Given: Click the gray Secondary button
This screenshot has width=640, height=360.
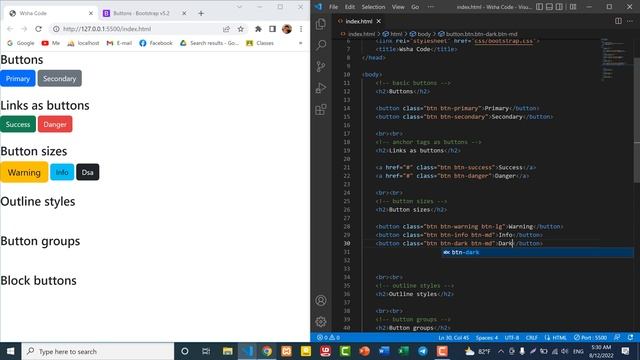Looking at the screenshot, I should (60, 78).
